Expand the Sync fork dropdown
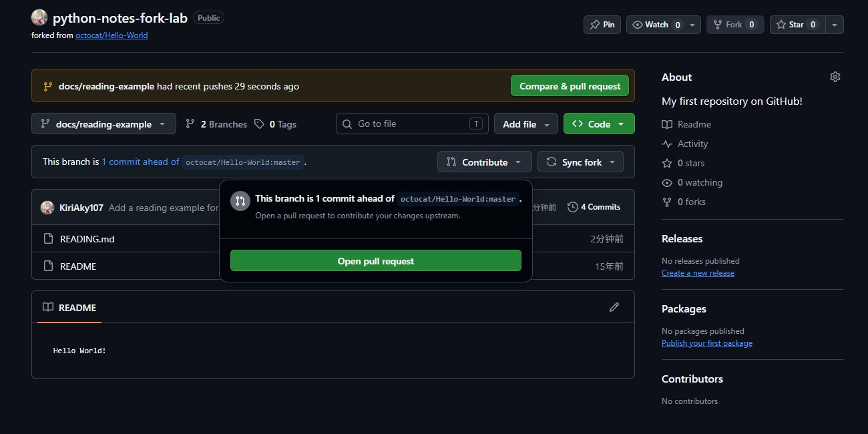 [x=580, y=162]
